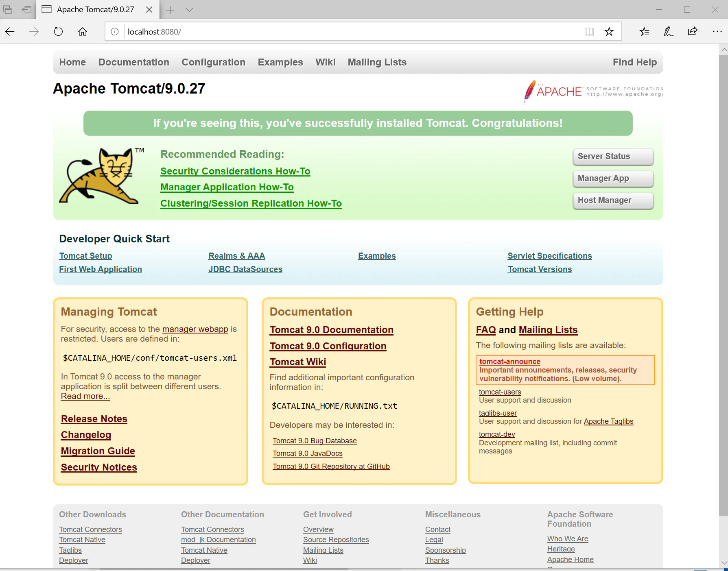Close the Apache Tomcat/9.0.27 tab
728x571 pixels.
pos(149,10)
